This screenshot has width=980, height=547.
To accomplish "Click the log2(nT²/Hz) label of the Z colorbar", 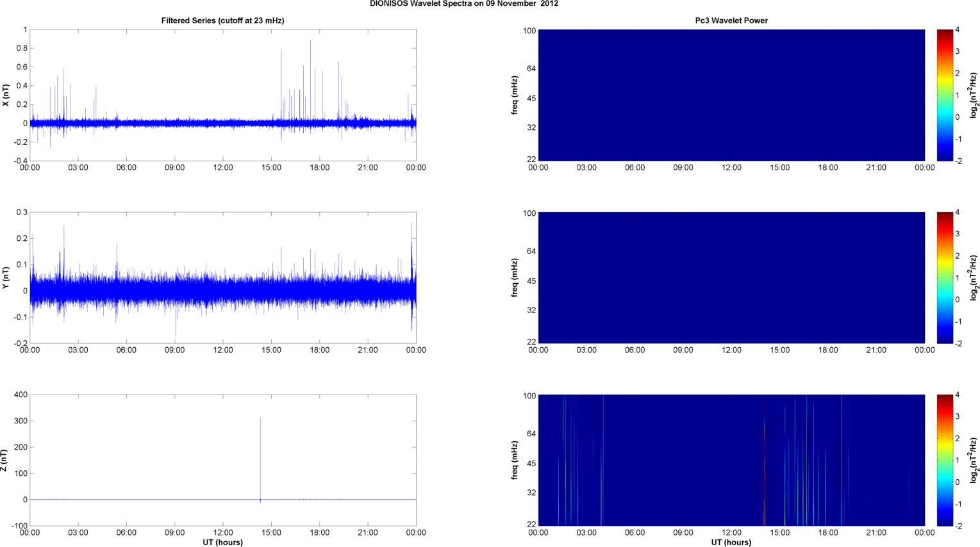I will coord(974,461).
